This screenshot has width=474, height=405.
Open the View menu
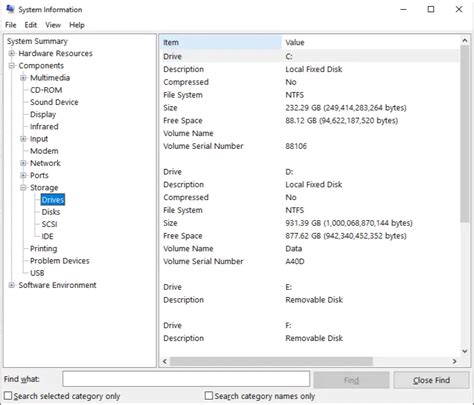coord(53,25)
